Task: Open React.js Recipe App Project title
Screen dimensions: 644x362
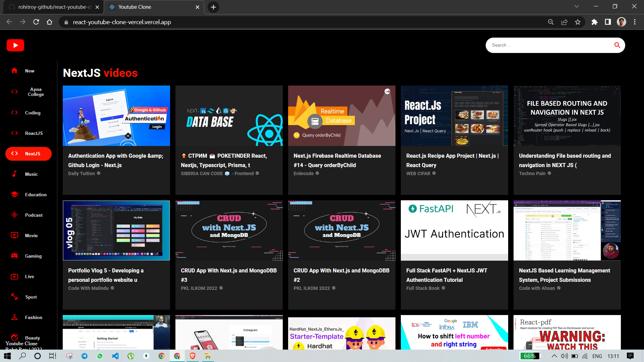Action: [x=452, y=160]
